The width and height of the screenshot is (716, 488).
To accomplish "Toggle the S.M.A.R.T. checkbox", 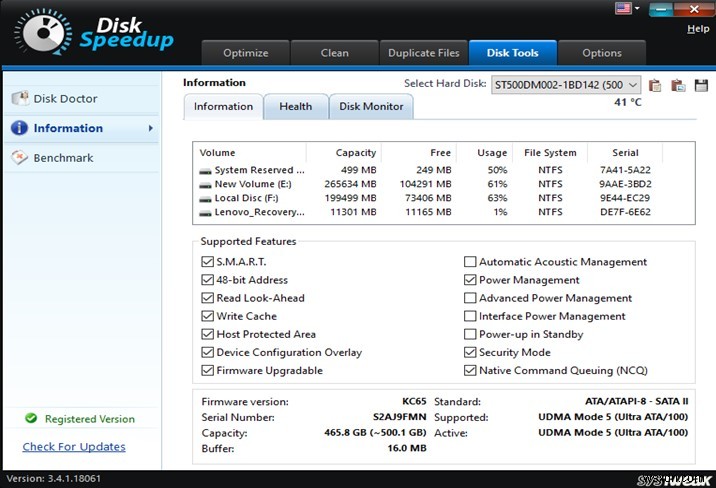I will (207, 262).
